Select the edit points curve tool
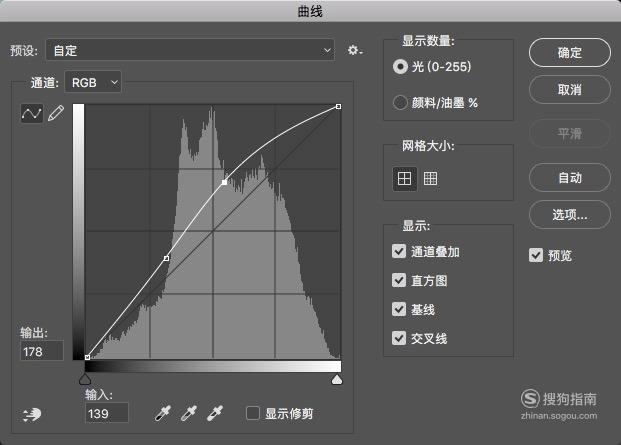 (32, 114)
